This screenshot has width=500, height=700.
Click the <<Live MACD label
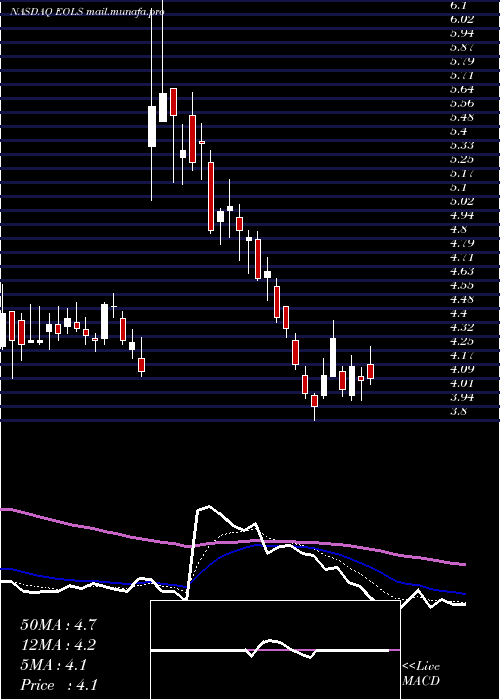[x=421, y=674]
